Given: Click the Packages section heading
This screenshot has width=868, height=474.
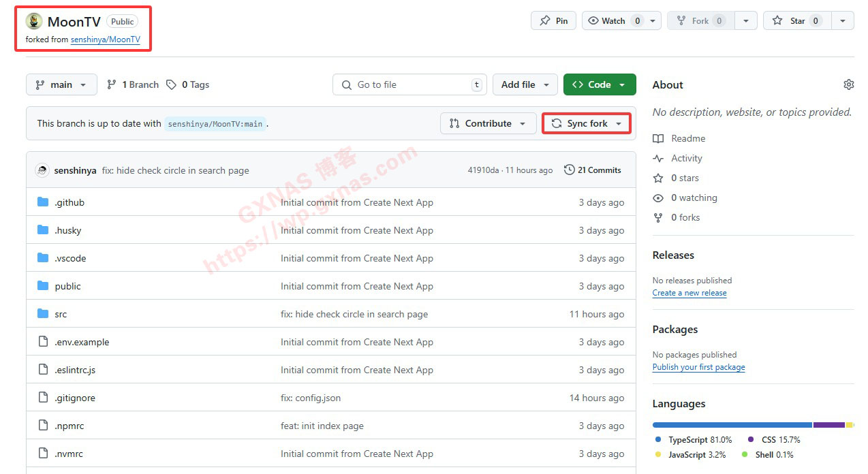Looking at the screenshot, I should coord(675,329).
